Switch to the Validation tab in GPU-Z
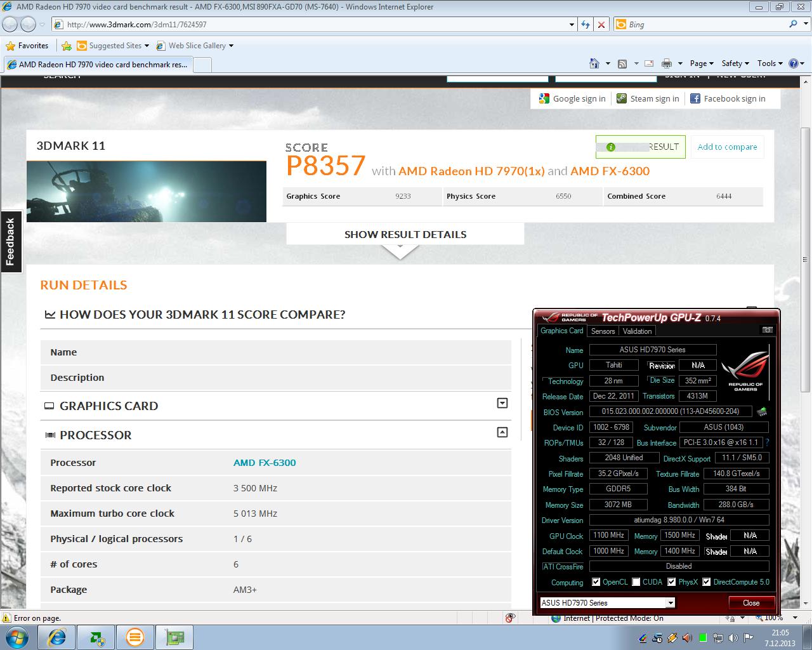 (x=637, y=331)
